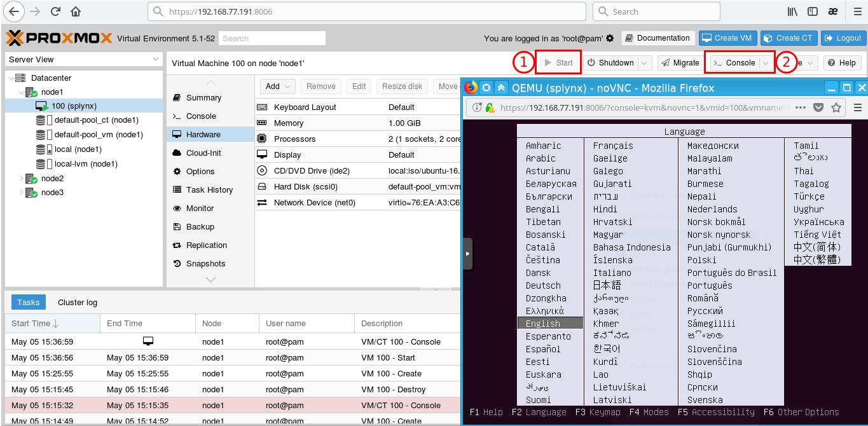
Task: Collapse the Datacenter tree node
Action: tap(10, 78)
